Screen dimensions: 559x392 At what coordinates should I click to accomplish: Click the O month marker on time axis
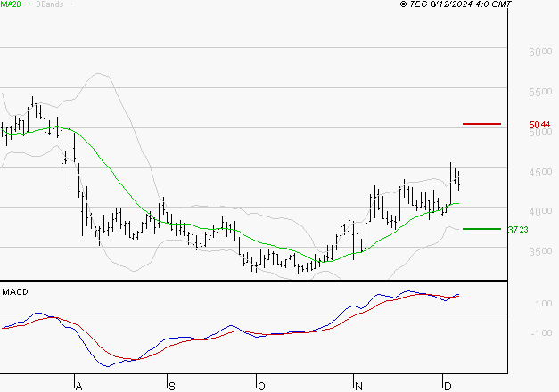coord(261,387)
